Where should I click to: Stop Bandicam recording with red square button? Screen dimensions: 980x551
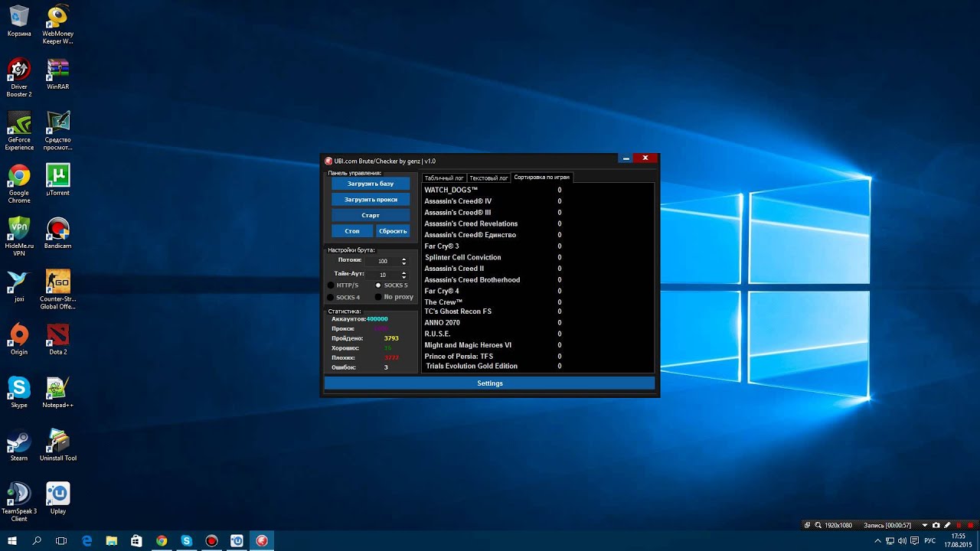pos(969,525)
